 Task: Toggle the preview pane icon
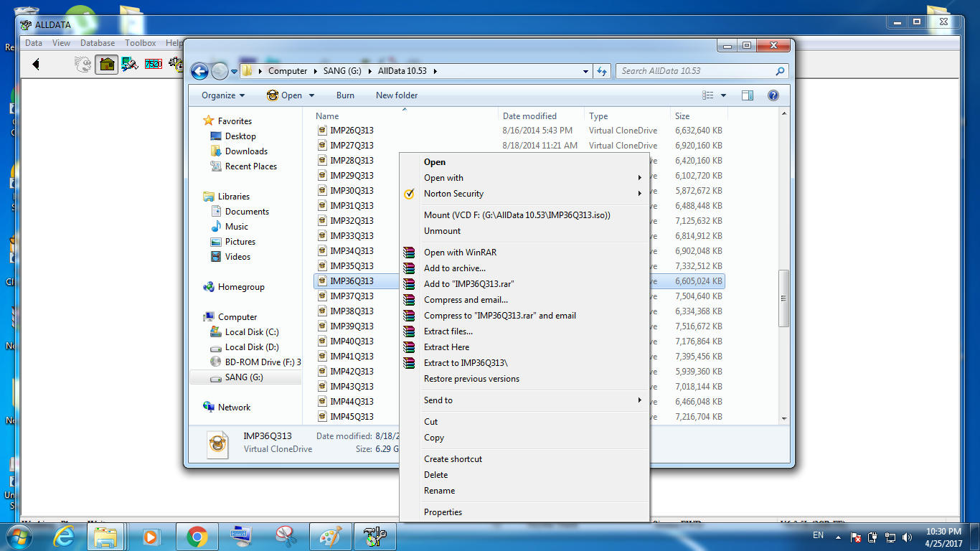pos(747,95)
